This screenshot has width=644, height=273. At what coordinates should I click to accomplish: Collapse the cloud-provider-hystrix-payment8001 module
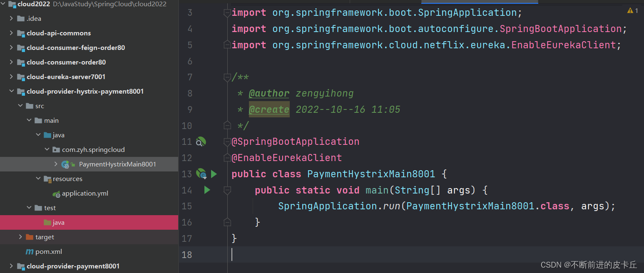pyautogui.click(x=12, y=91)
